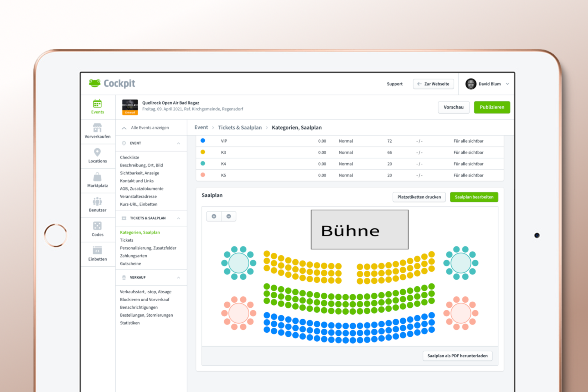This screenshot has width=588, height=392.
Task: Click the Tickets & Saalplan section icon
Action: coord(124,218)
